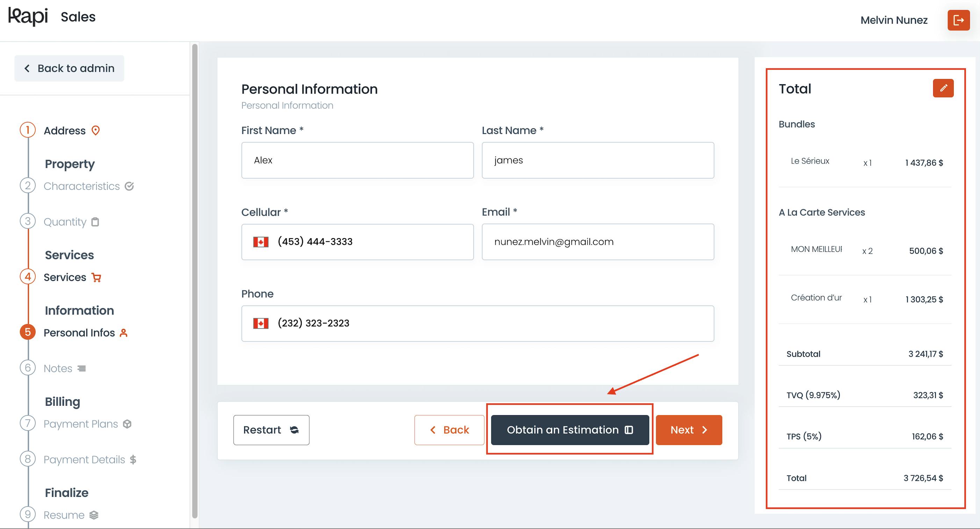Click the Address location pin icon
Image resolution: width=980 pixels, height=529 pixels.
(x=95, y=130)
